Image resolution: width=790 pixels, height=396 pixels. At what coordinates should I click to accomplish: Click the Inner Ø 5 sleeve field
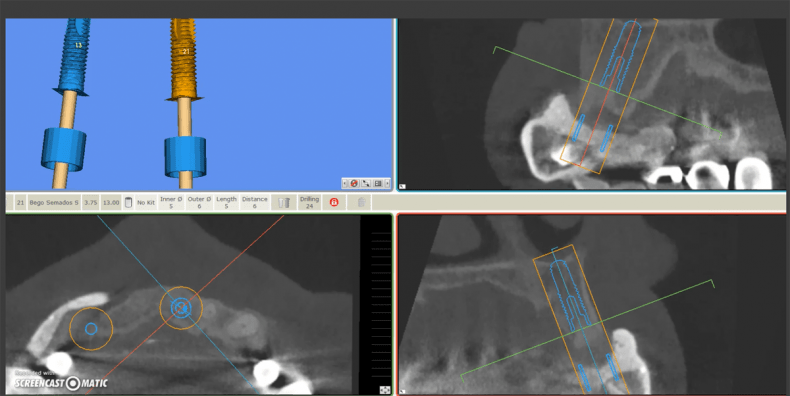[x=171, y=203]
